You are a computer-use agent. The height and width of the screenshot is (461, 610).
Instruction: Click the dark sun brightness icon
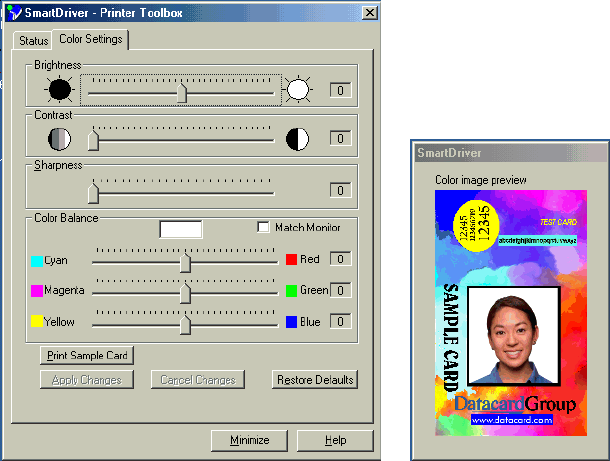point(60,89)
